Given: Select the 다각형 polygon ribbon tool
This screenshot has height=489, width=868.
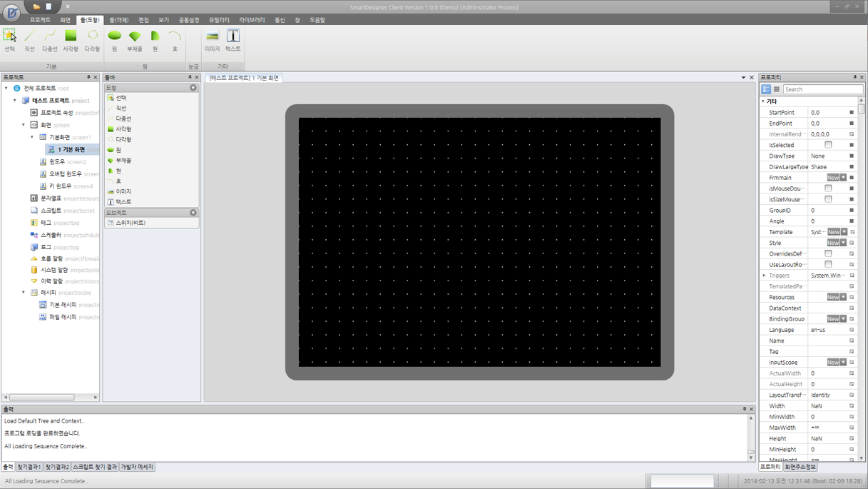Looking at the screenshot, I should tap(92, 41).
